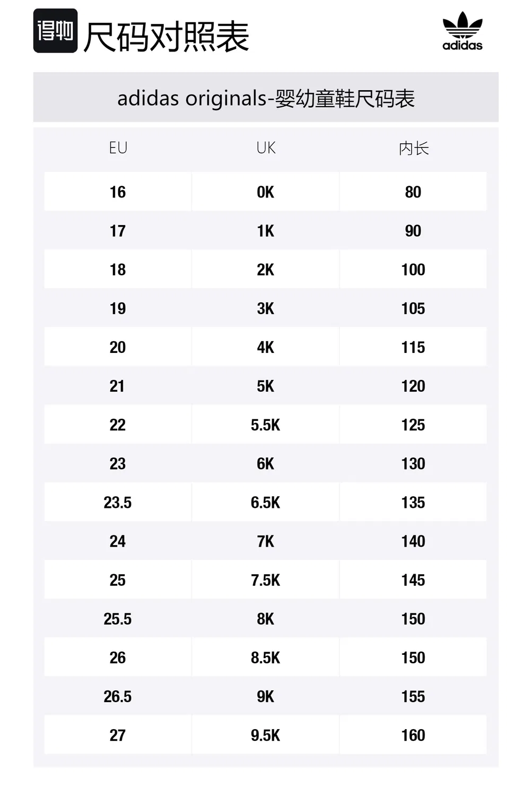The image size is (532, 796).
Task: Click the UK column header
Action: [x=266, y=148]
